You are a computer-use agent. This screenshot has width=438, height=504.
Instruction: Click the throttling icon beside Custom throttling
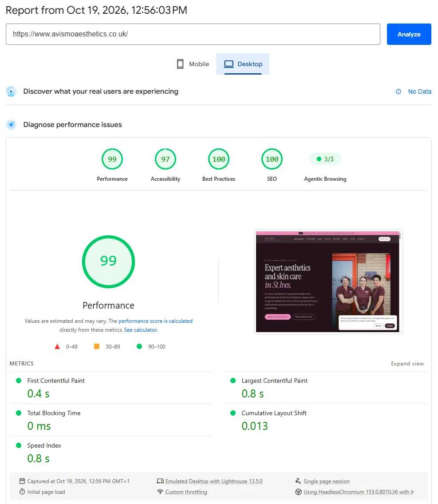click(x=160, y=492)
